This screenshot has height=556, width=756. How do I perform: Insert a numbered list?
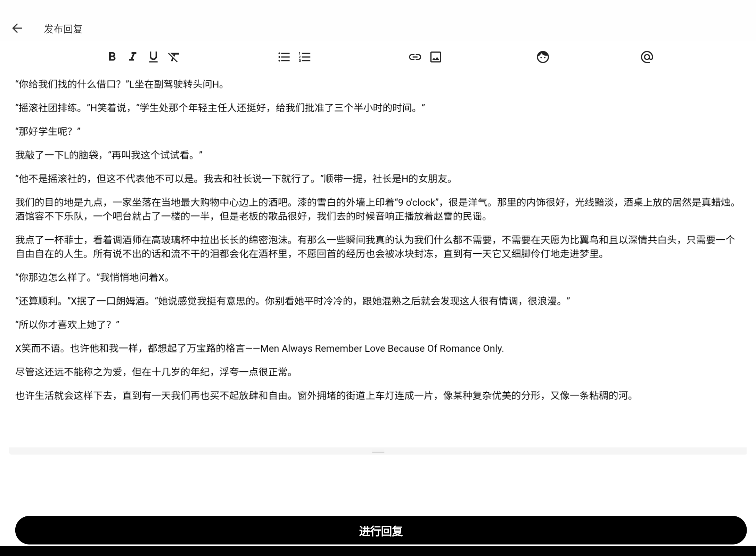304,57
